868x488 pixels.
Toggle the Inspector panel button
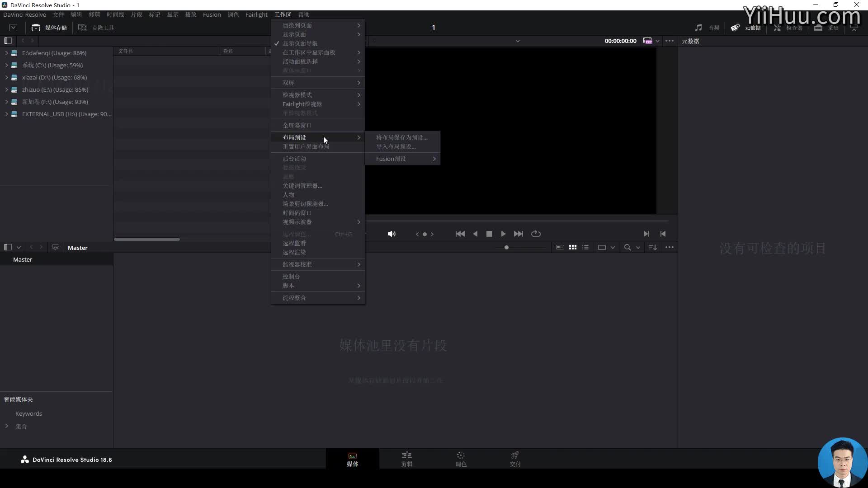[788, 28]
